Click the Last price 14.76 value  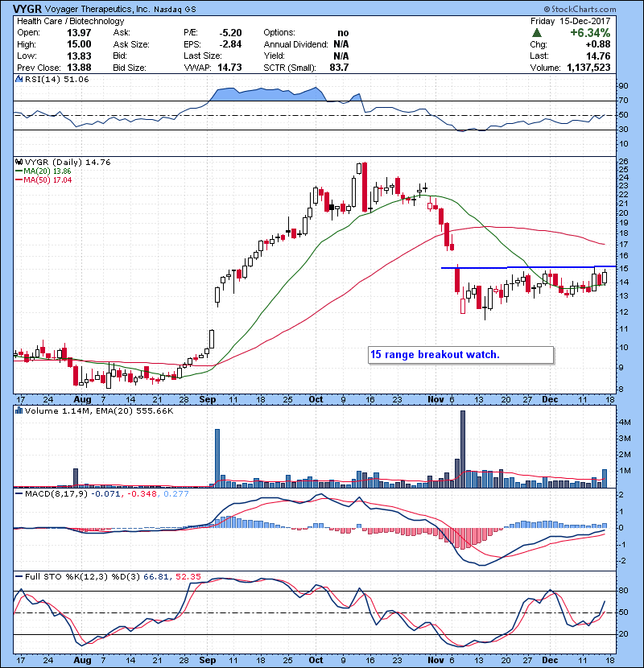597,56
